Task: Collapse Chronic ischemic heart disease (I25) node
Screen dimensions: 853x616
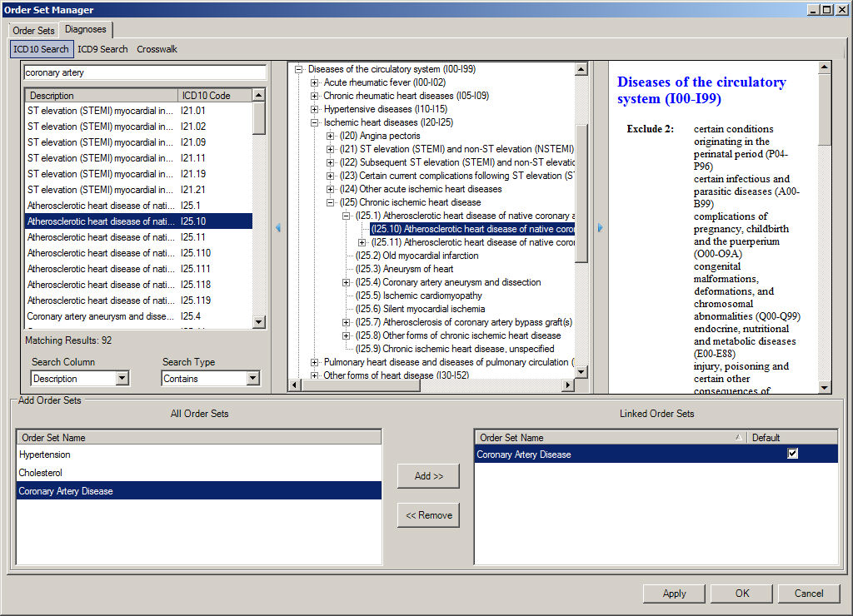Action: coord(331,202)
